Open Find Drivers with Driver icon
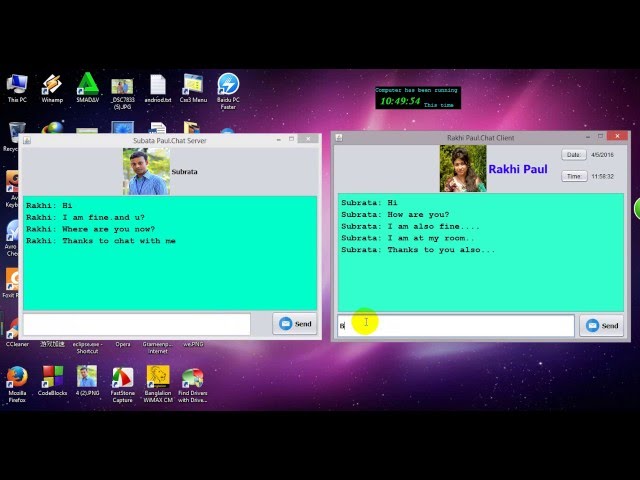Image resolution: width=640 pixels, height=480 pixels. pos(193,384)
